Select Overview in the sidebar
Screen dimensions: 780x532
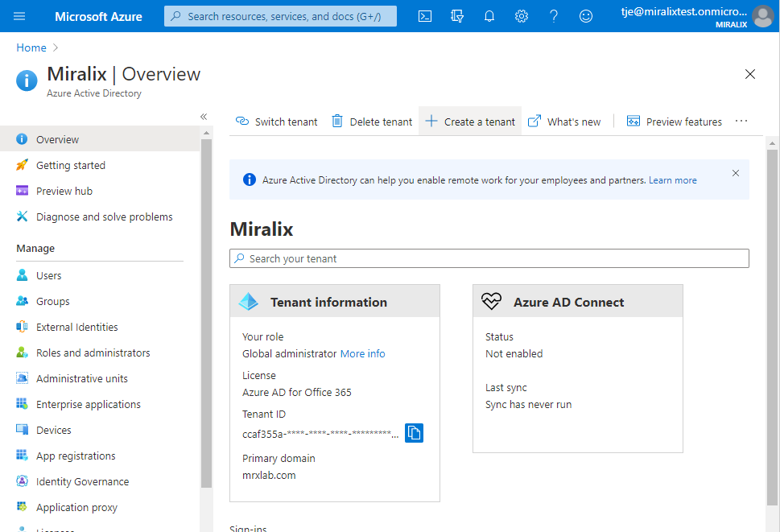pos(100,139)
